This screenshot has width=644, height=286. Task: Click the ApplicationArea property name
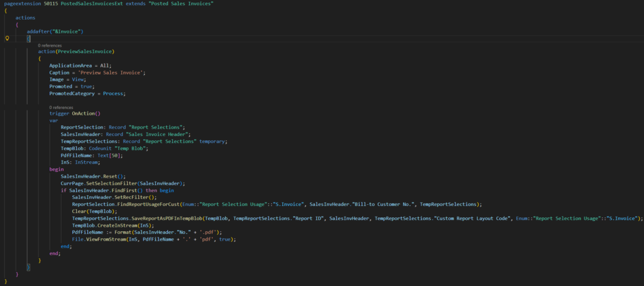[70, 66]
